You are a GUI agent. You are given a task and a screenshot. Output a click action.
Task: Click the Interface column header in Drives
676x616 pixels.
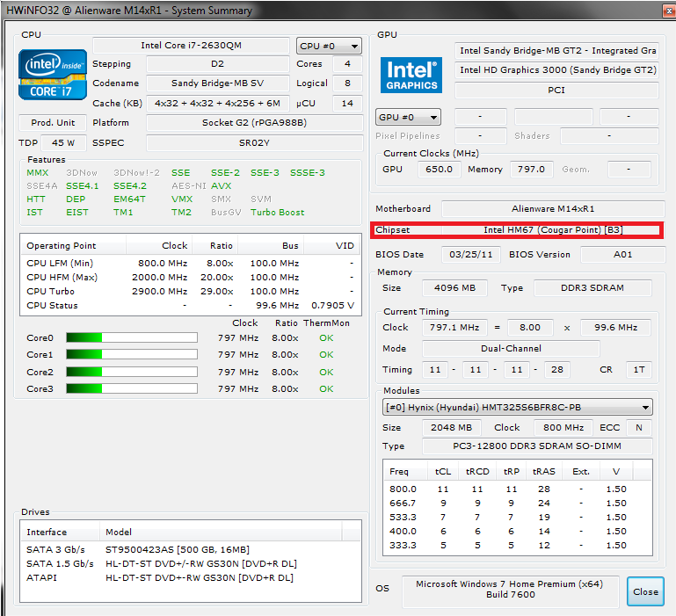(x=61, y=533)
